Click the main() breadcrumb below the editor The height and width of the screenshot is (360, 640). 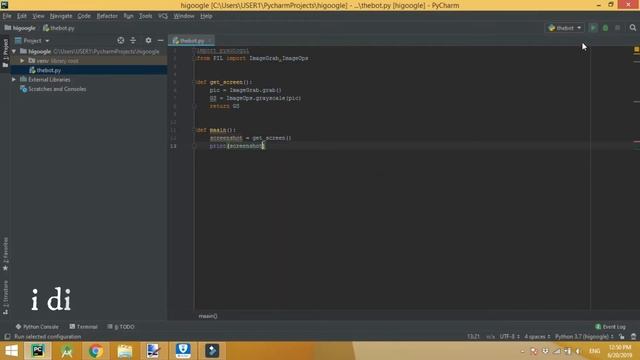[x=208, y=316]
